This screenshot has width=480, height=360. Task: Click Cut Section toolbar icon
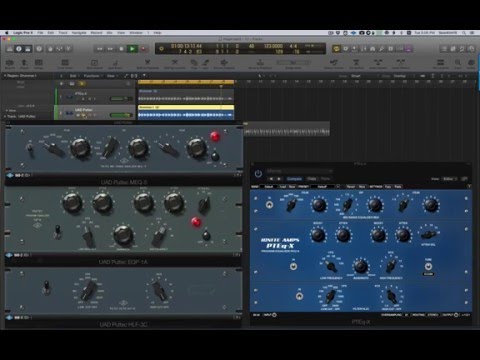pos(356,63)
